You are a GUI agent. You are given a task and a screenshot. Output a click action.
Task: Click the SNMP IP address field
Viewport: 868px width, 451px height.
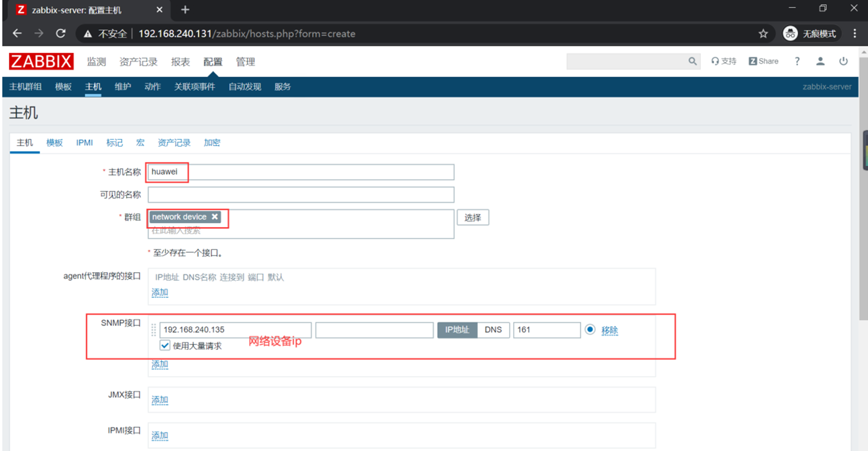235,330
